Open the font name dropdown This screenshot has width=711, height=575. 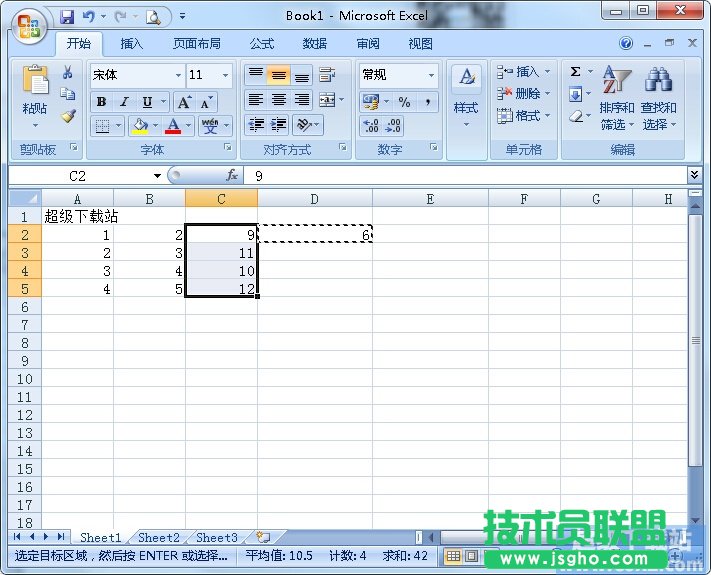(178, 75)
